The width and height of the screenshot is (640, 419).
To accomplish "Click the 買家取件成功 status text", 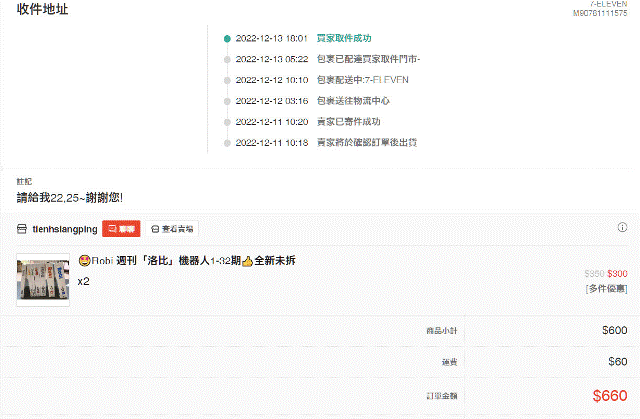I will point(343,39).
